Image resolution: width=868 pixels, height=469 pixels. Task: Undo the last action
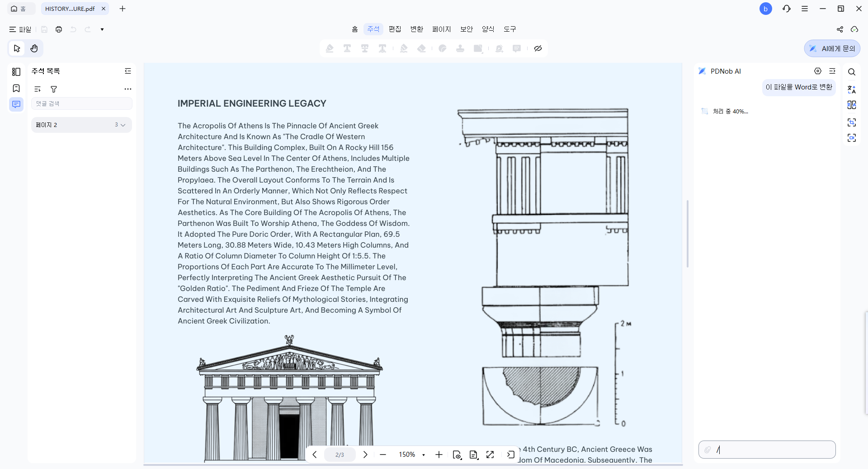(x=73, y=29)
